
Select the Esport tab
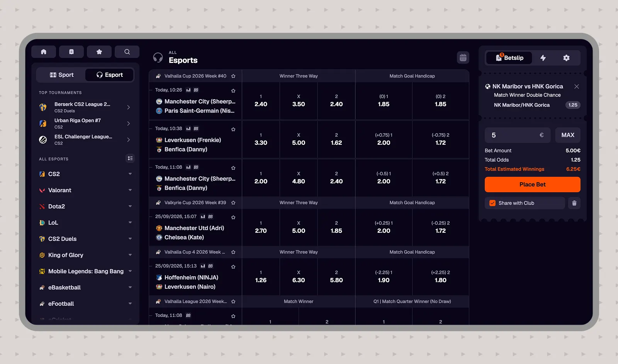point(109,75)
